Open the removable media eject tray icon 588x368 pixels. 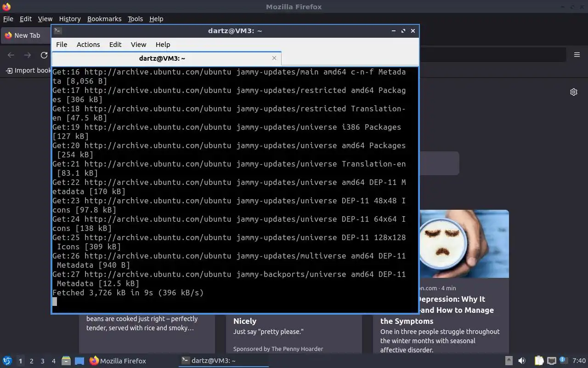click(509, 361)
